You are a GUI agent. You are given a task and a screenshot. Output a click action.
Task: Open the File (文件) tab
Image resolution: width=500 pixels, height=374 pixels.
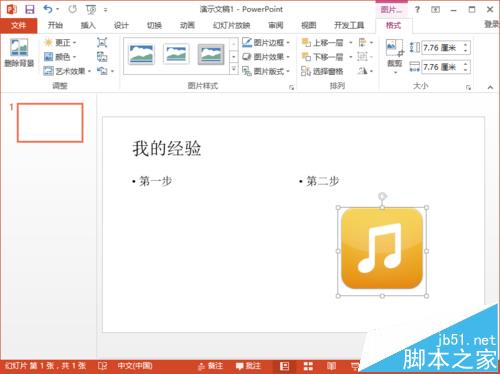pyautogui.click(x=19, y=25)
